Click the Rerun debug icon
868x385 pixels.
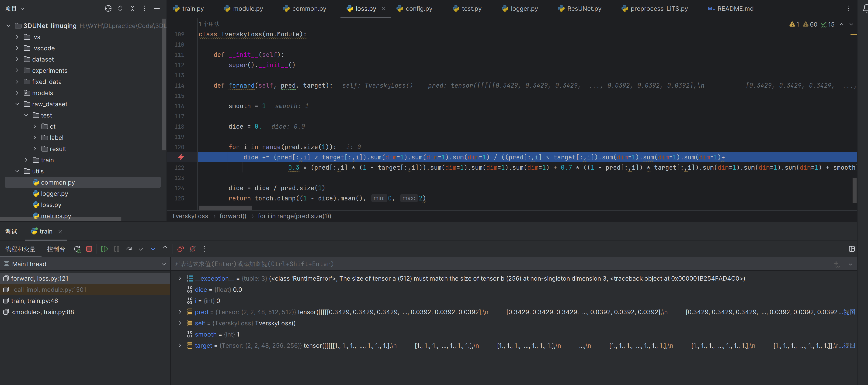[x=77, y=249]
